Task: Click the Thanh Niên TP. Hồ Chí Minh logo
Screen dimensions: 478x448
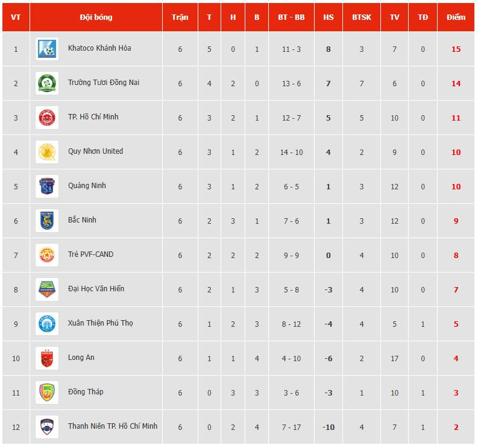Action: pyautogui.click(x=47, y=427)
